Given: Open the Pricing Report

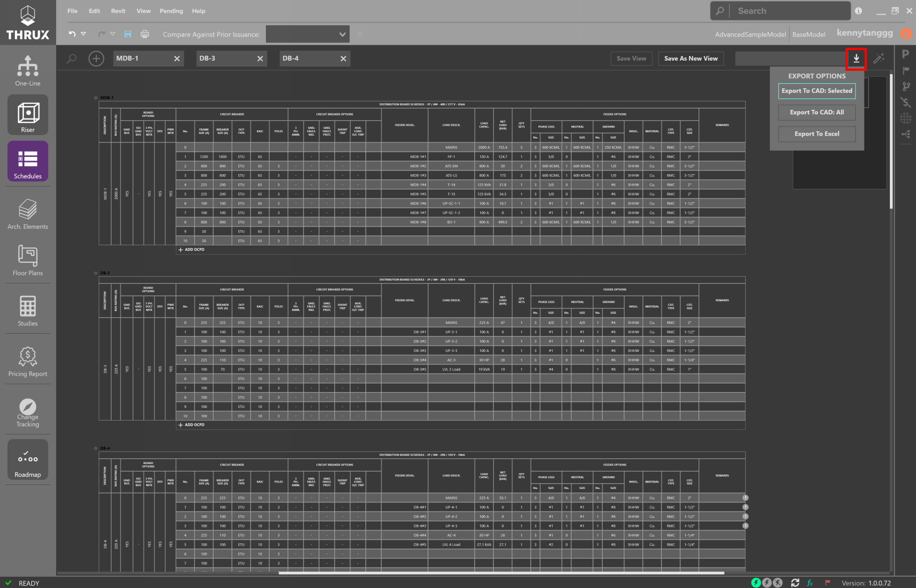Looking at the screenshot, I should [28, 361].
